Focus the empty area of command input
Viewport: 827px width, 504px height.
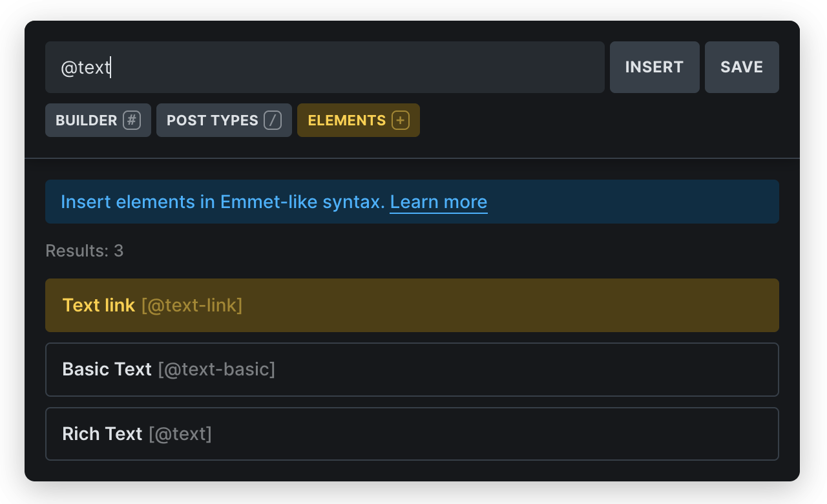(x=355, y=67)
